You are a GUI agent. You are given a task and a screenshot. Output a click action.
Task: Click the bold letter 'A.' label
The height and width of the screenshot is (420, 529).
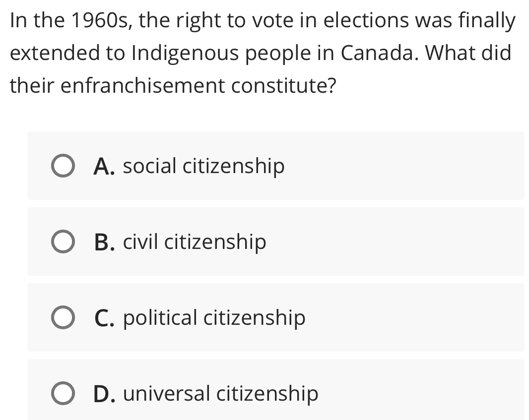tap(104, 167)
